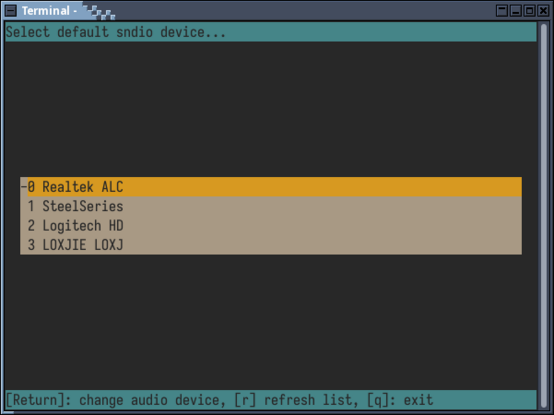
Task: Click the [Return] change audio device hint
Action: coord(116,400)
